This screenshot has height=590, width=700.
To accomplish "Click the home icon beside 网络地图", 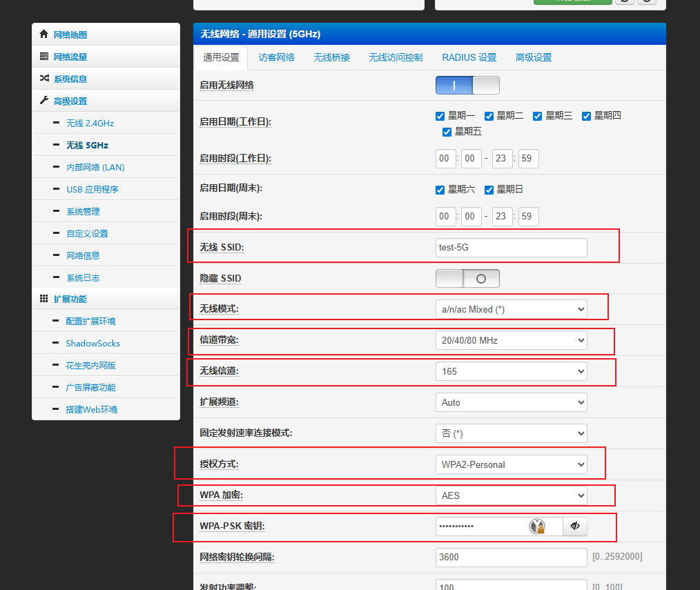I will (x=43, y=34).
